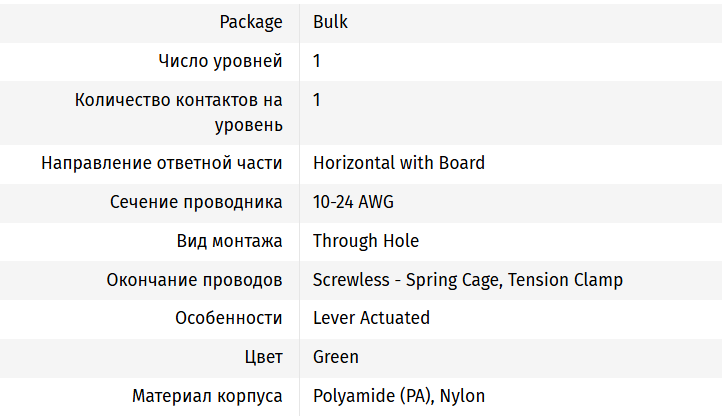Click the "Особенности" label
The width and height of the screenshot is (722, 418).
228,318
